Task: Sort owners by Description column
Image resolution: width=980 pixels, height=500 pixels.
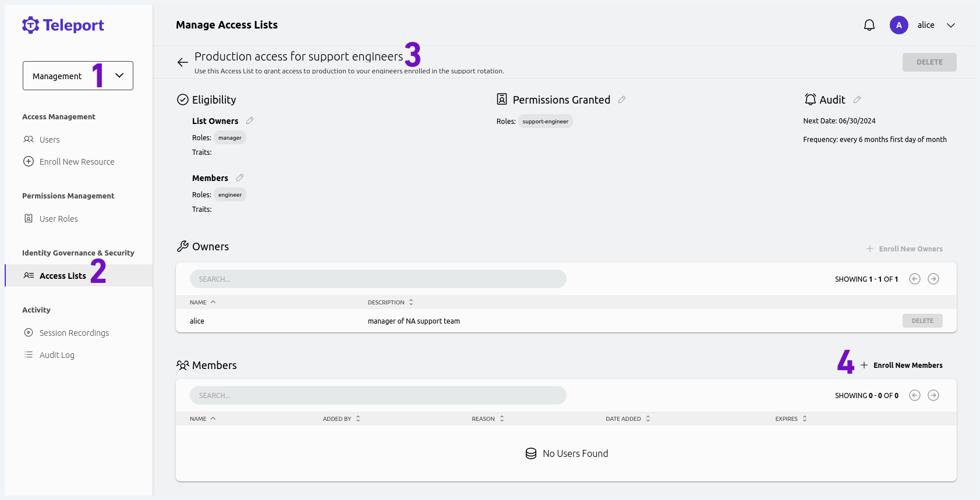Action: (390, 302)
